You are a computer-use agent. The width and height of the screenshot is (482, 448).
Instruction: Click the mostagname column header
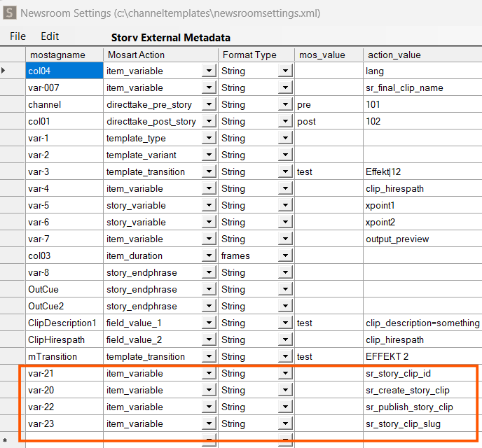pos(57,55)
